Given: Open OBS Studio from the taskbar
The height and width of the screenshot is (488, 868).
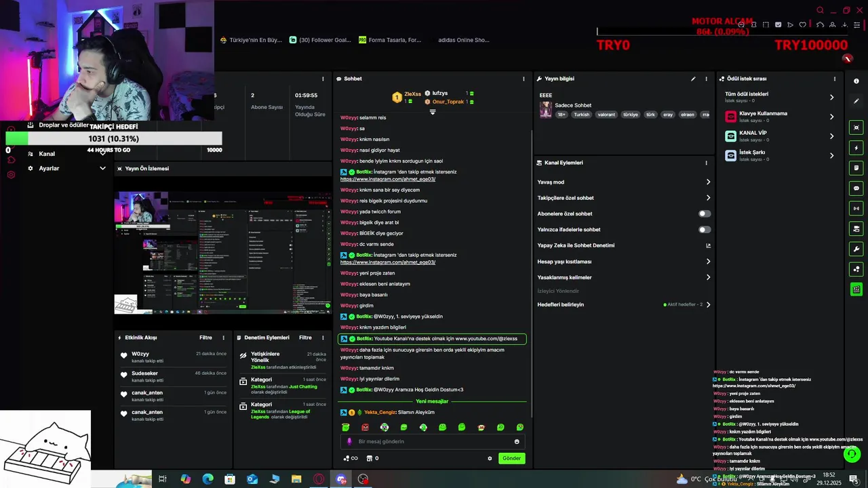Looking at the screenshot, I should click(x=363, y=479).
